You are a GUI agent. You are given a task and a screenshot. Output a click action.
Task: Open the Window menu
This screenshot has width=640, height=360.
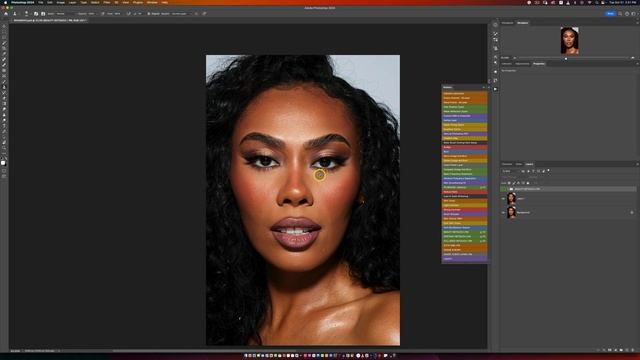[152, 2]
